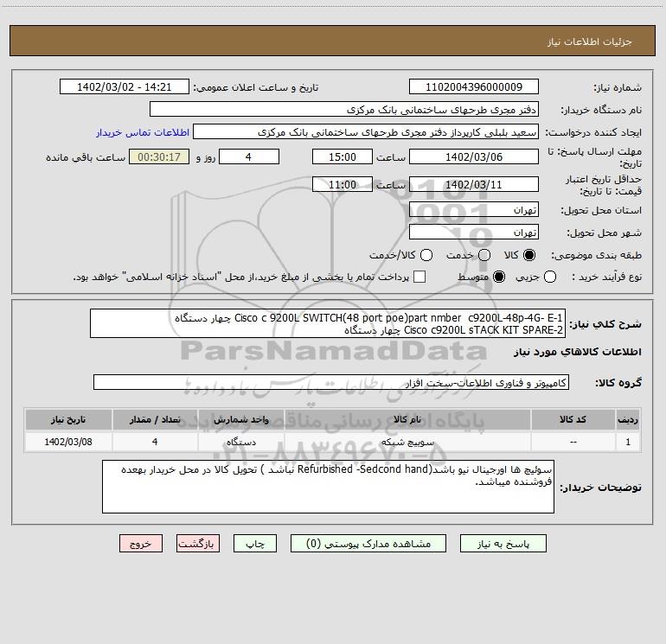This screenshot has height=644, width=666.
Task: Click the price validity date 1402/03/11
Action: point(474,184)
